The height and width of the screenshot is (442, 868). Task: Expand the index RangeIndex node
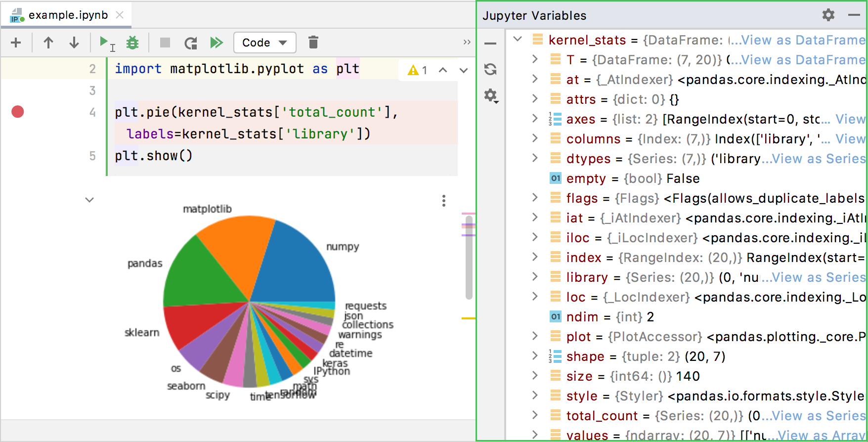(x=535, y=257)
